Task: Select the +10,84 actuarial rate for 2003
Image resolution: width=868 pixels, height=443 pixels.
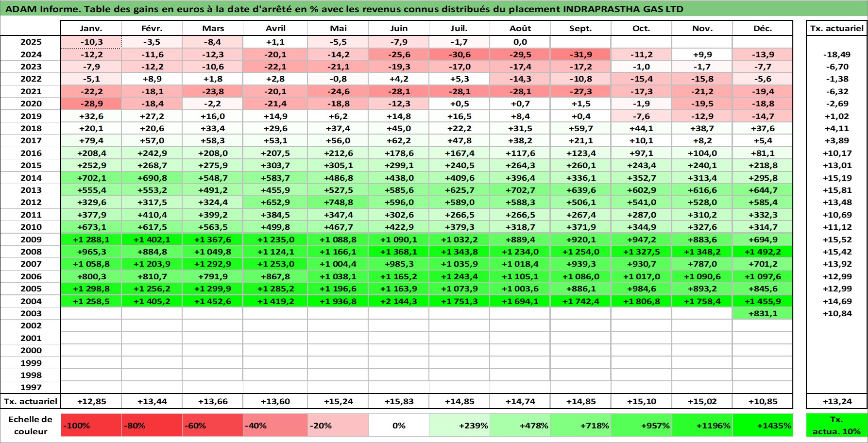Action: coord(837,313)
